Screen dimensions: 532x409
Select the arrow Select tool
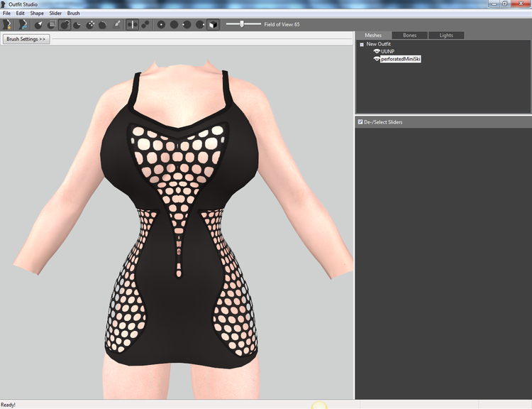click(38, 24)
